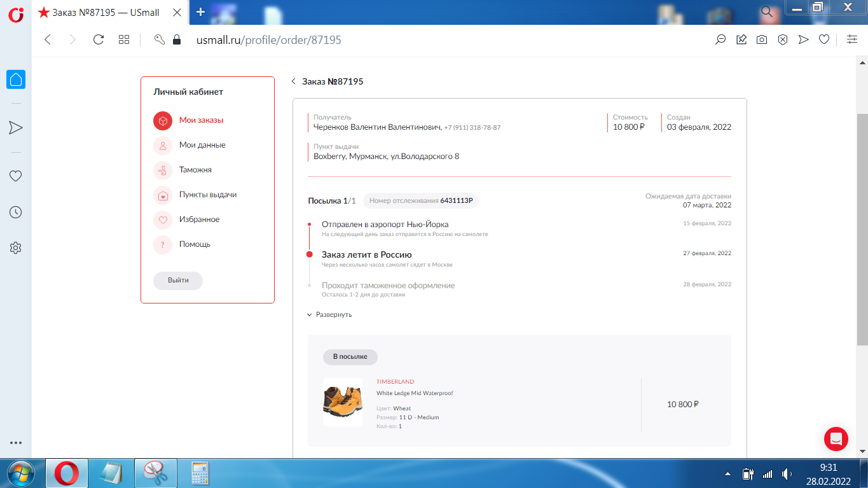Open White Ledge Mid Waterproof product link

415,393
